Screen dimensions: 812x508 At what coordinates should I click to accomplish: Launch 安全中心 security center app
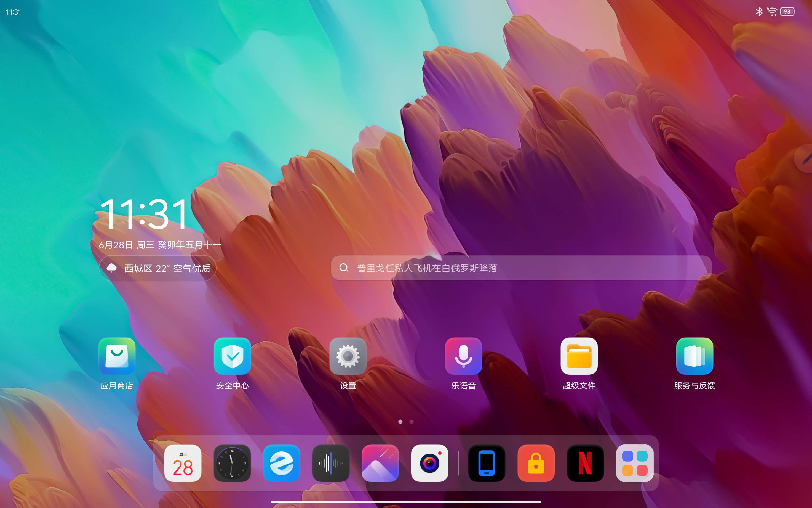point(233,356)
